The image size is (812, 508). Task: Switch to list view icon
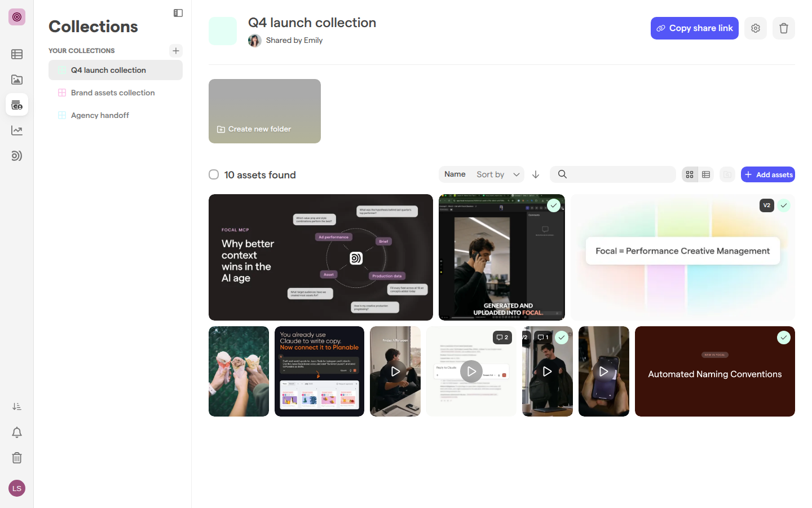[706, 174]
